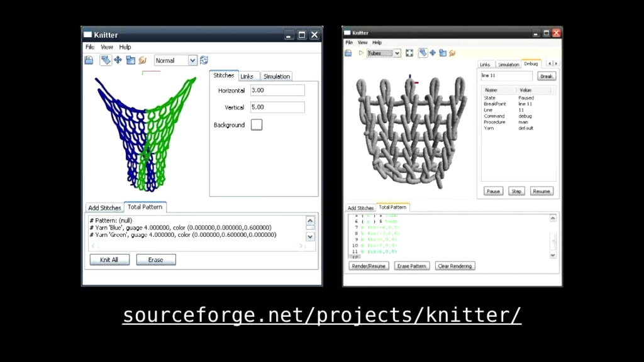Screen dimensions: 644x362
Task: Click the orange swirl icon in right window toolbar
Action: tap(453, 53)
